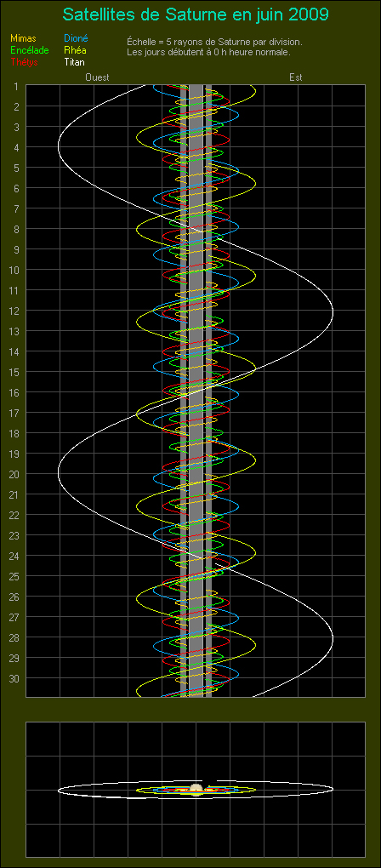Image resolution: width=381 pixels, height=868 pixels.
Task: Click the Est axis label
Action: click(x=295, y=77)
